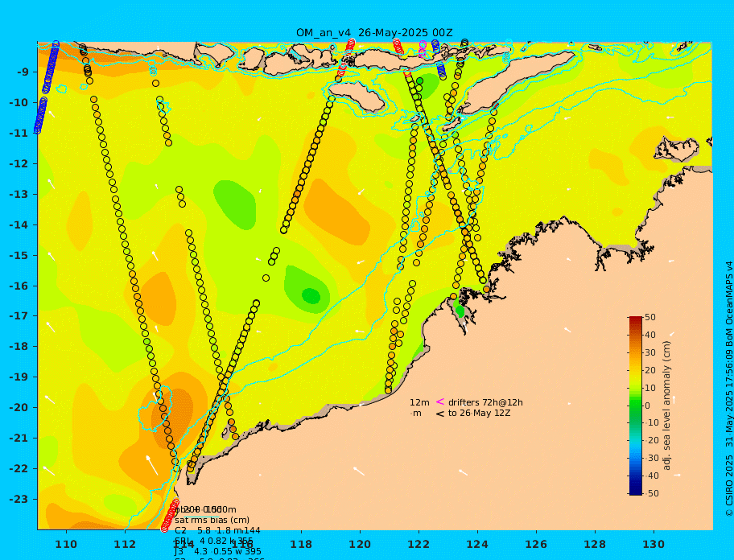Click the '124' longitude axis label

pyautogui.click(x=477, y=544)
